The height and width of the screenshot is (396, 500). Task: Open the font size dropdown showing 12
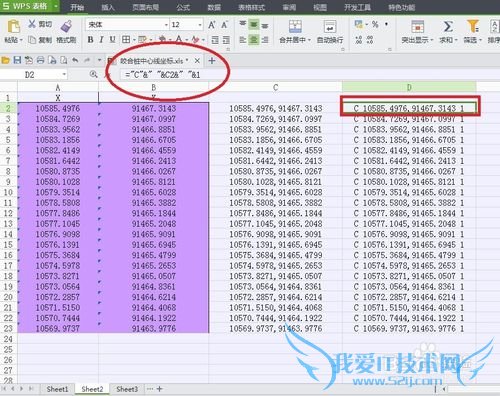(200, 25)
